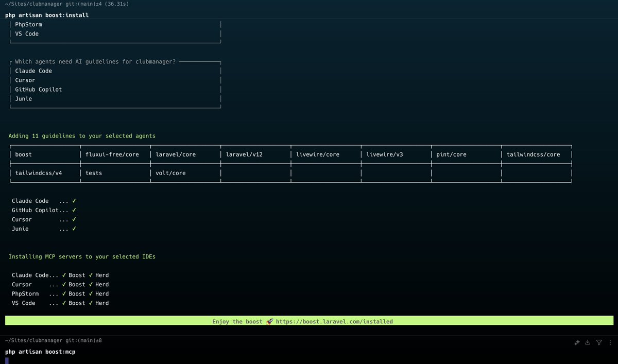Select the 'php artisan boost:mcp' command text
Image resolution: width=618 pixels, height=364 pixels.
point(40,352)
